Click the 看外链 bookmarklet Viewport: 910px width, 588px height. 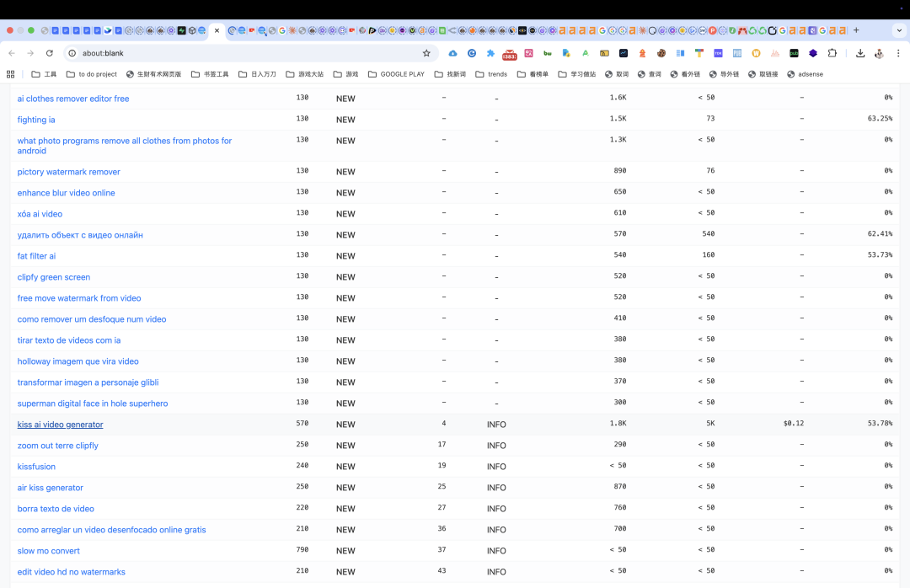click(x=685, y=74)
